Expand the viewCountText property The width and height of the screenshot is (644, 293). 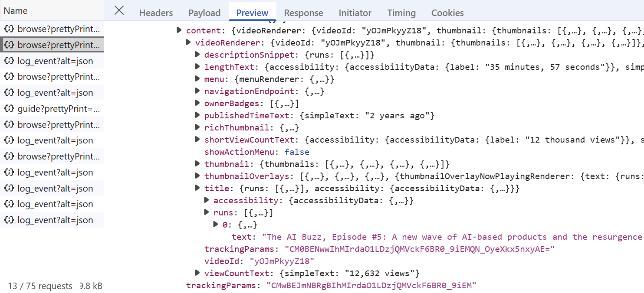[x=197, y=273]
